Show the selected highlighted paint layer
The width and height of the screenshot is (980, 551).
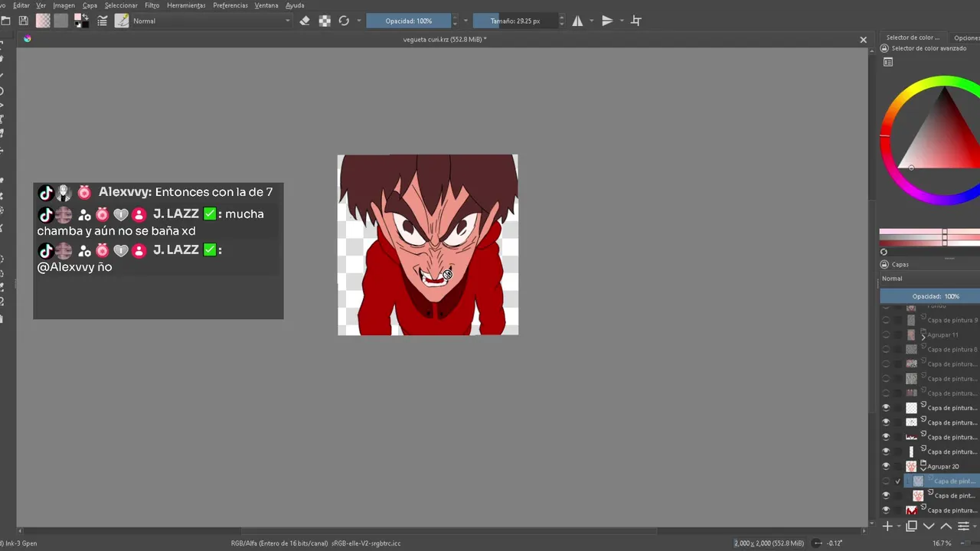(886, 481)
